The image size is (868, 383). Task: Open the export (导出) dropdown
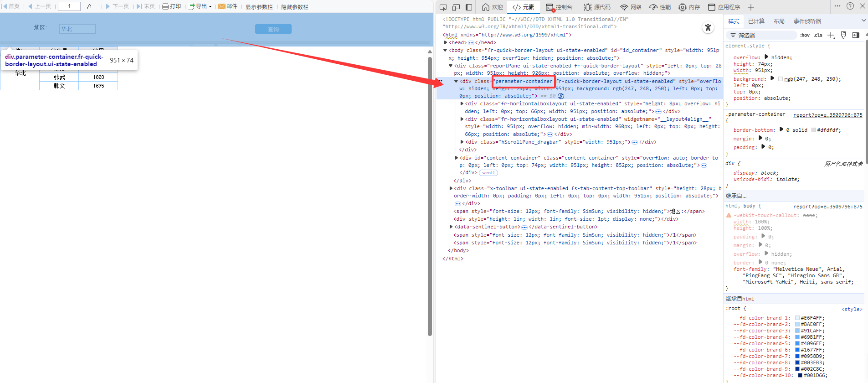pos(200,6)
